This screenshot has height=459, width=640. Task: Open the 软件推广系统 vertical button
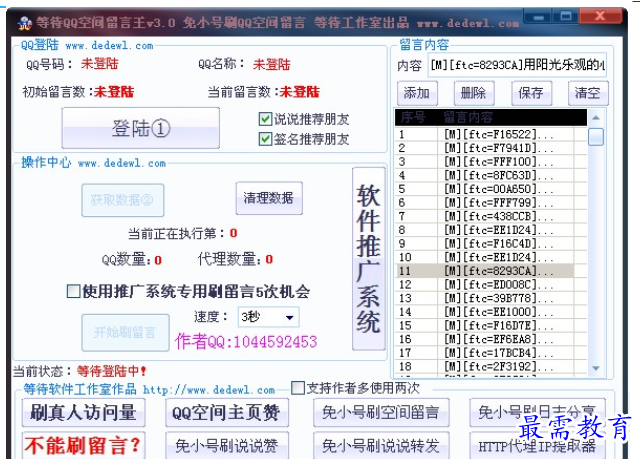pos(369,259)
